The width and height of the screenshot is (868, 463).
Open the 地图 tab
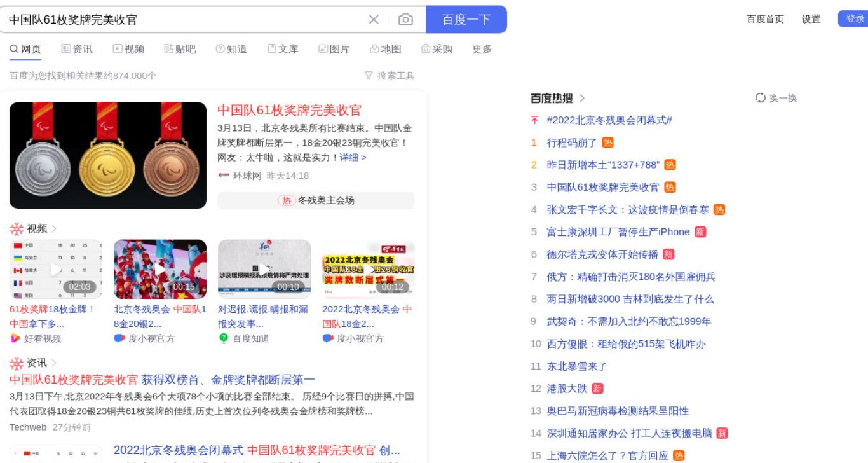386,49
